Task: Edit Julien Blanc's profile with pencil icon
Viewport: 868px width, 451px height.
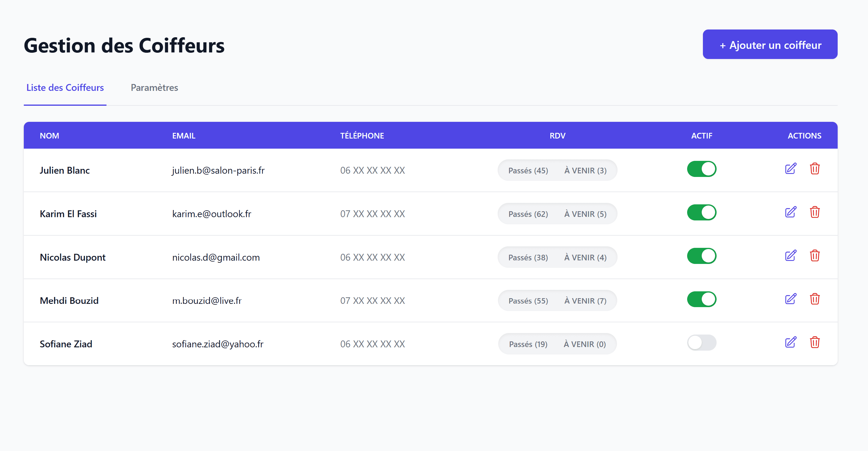Action: [790, 169]
